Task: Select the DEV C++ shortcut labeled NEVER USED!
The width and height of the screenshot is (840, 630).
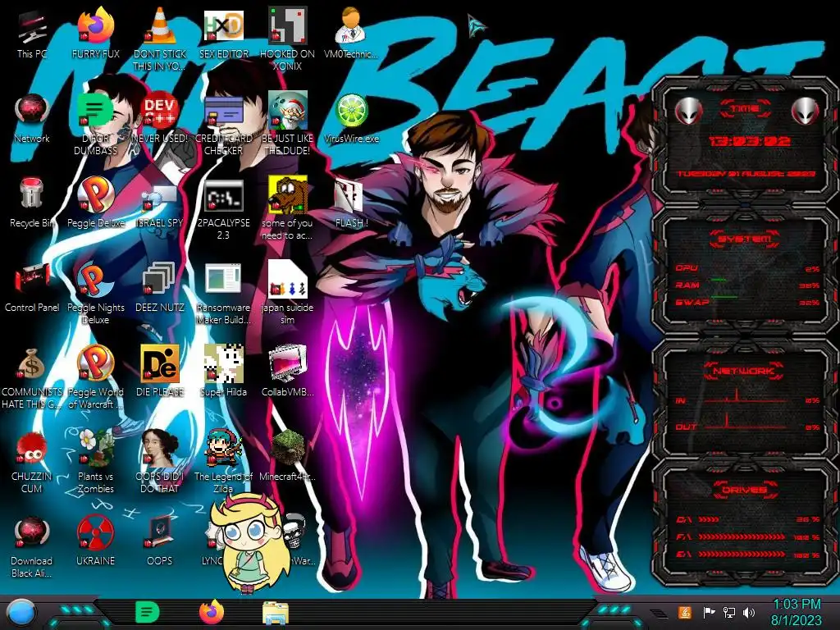Action: click(x=160, y=111)
